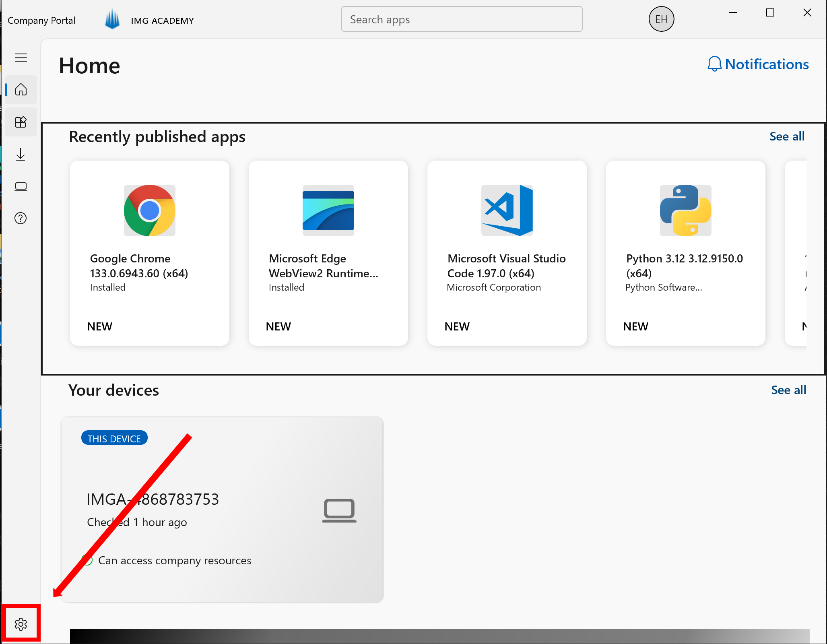This screenshot has height=644, width=827.
Task: Click the IMG Academy logo
Action: click(x=112, y=19)
